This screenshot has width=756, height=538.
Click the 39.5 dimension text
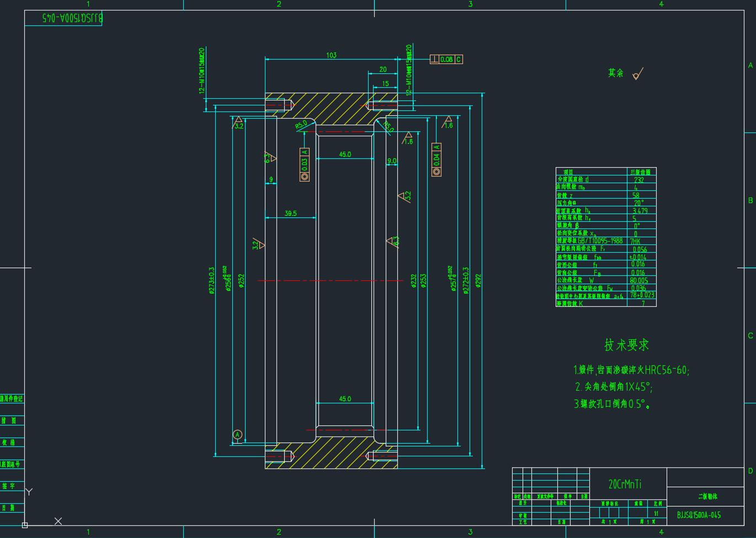290,214
